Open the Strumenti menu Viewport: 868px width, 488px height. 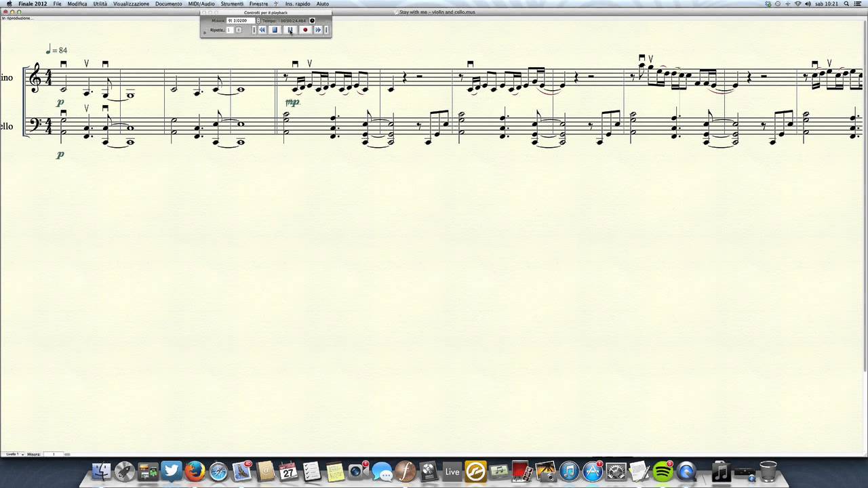(x=232, y=3)
